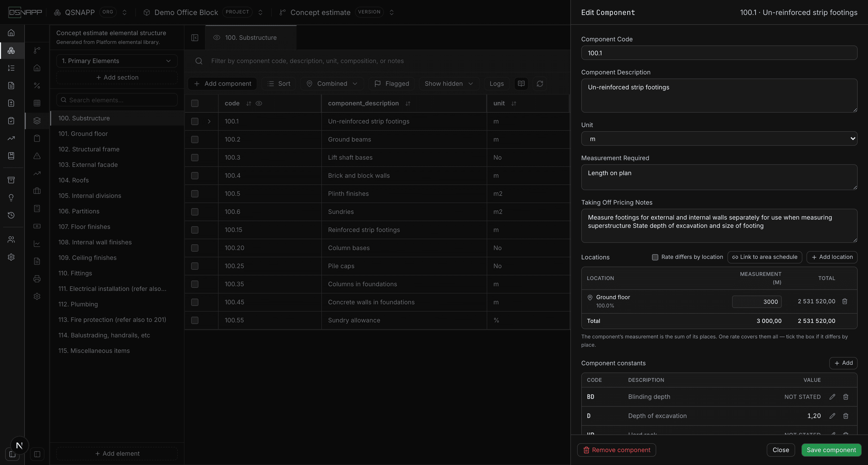
Task: Focus the component filter search field
Action: [x=377, y=61]
